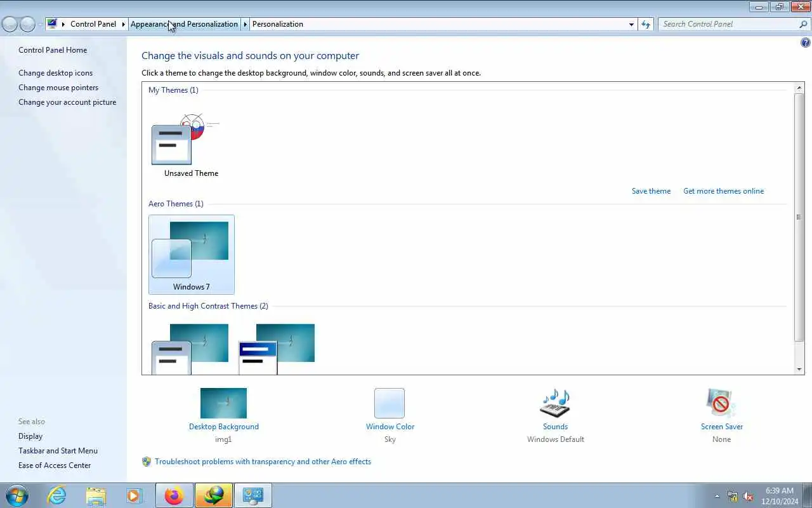Open Taskbar and Start Menu link
Image resolution: width=812 pixels, height=508 pixels.
point(58,451)
